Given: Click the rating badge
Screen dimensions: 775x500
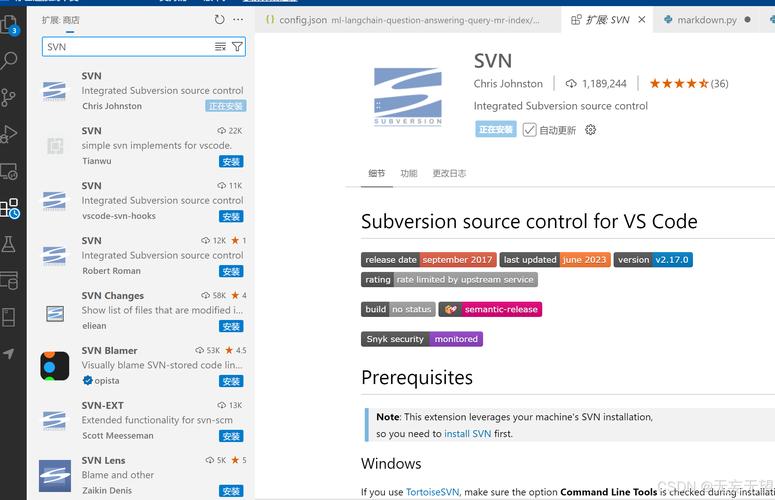Looking at the screenshot, I should point(449,280).
